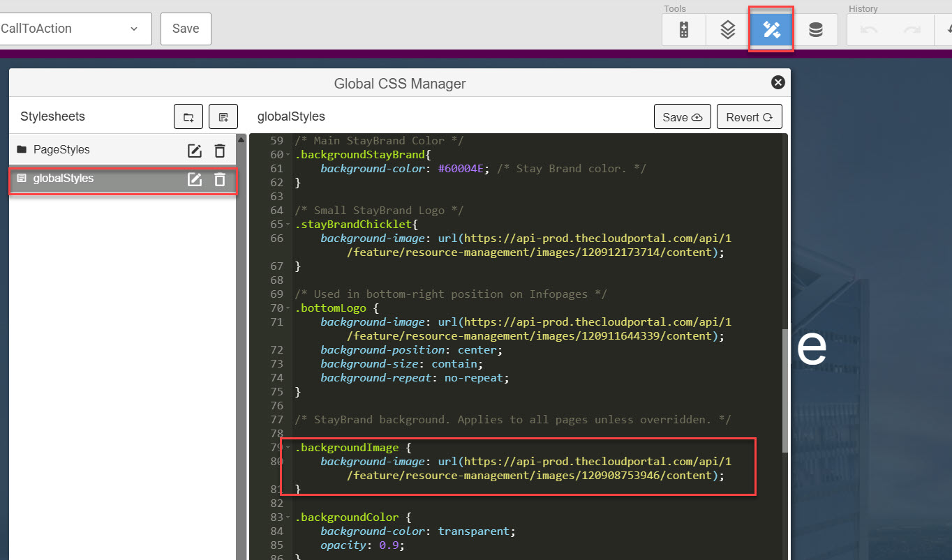Save the stylesheet to cloud
The width and height of the screenshot is (952, 560).
pyautogui.click(x=682, y=117)
